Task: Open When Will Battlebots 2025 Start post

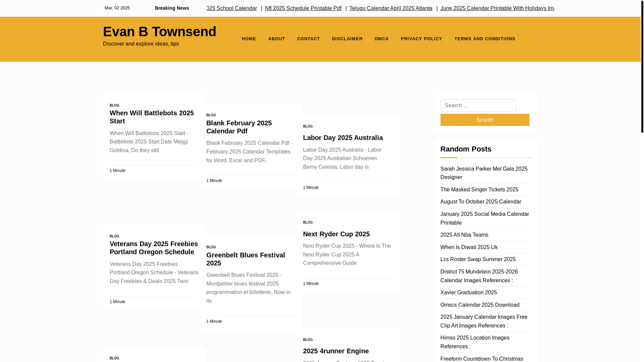Action: click(x=152, y=117)
